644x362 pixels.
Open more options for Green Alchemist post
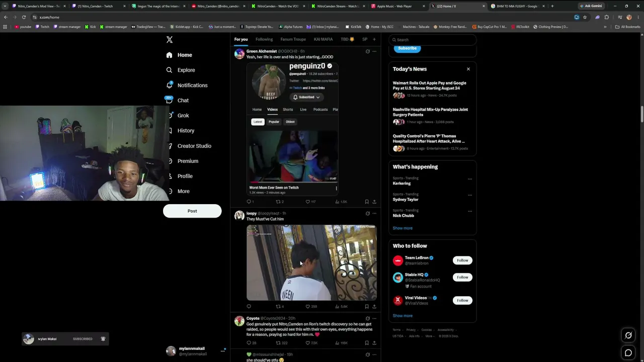(374, 51)
